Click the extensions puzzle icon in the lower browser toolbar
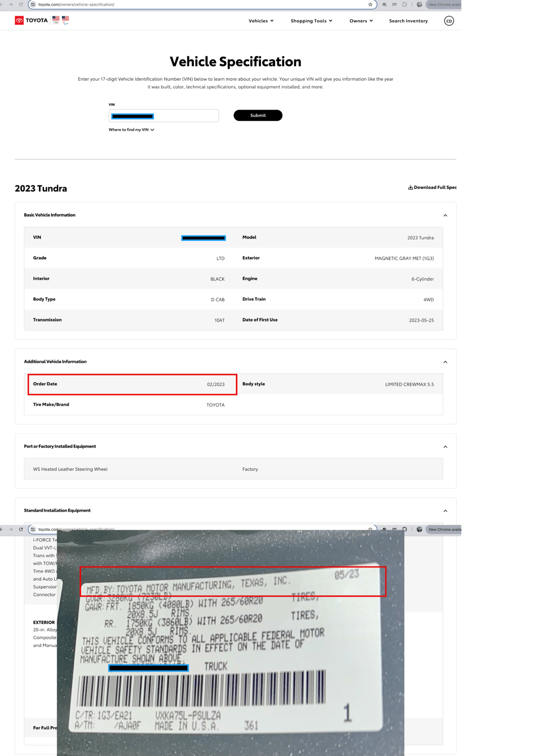Screen dimensions: 548x756 pyautogui.click(x=405, y=529)
